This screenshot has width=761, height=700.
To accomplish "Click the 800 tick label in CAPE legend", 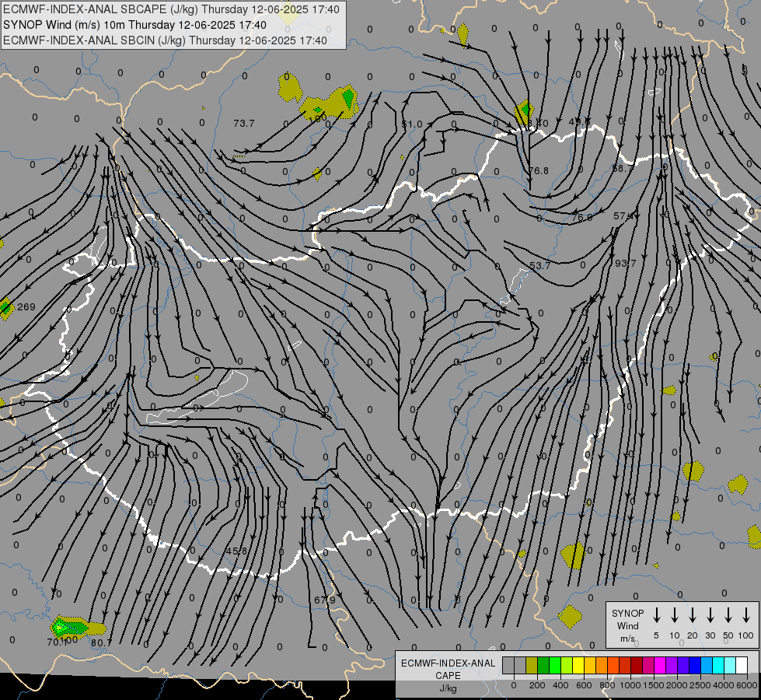I will 607,685.
